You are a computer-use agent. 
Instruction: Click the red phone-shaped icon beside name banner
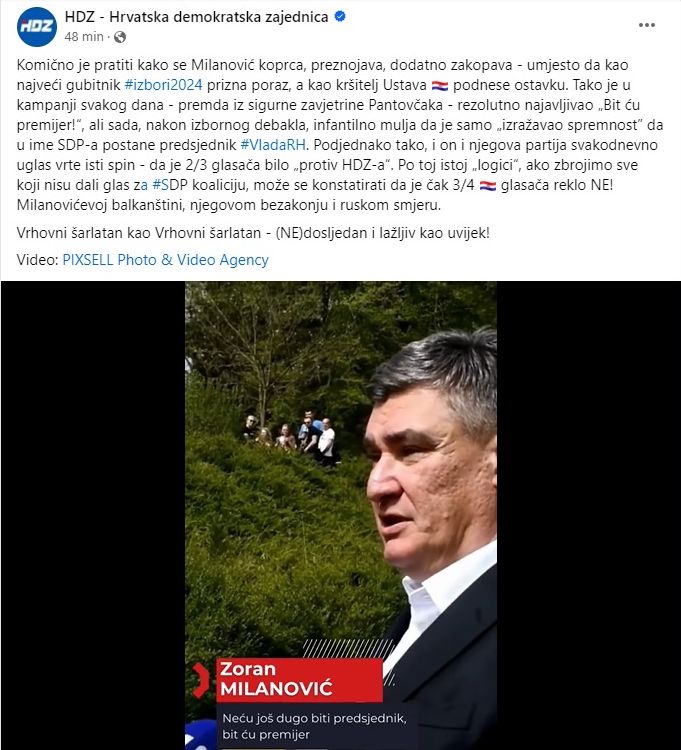[x=200, y=680]
